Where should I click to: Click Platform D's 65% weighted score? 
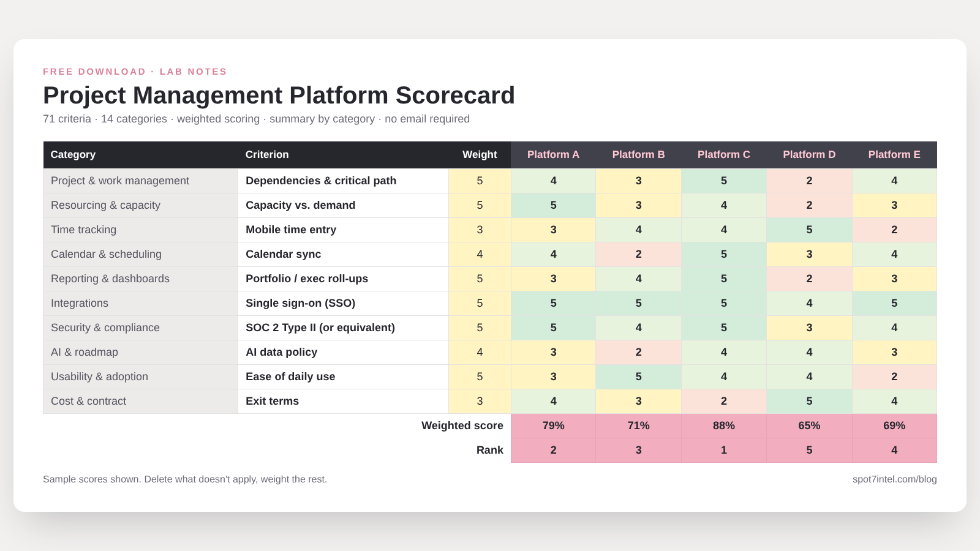pos(809,425)
